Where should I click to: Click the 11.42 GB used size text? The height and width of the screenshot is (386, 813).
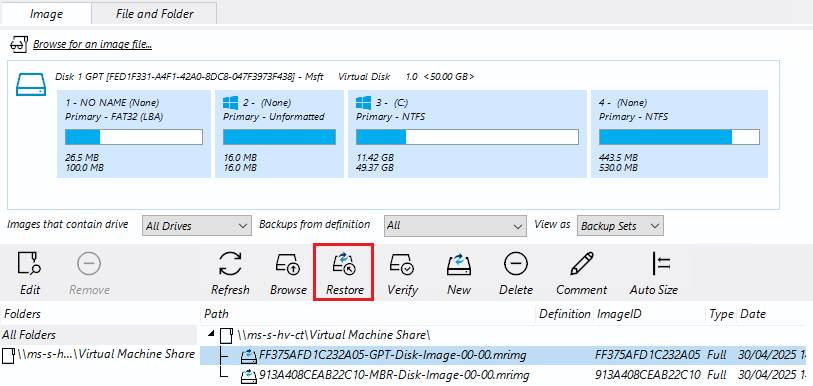(374, 157)
